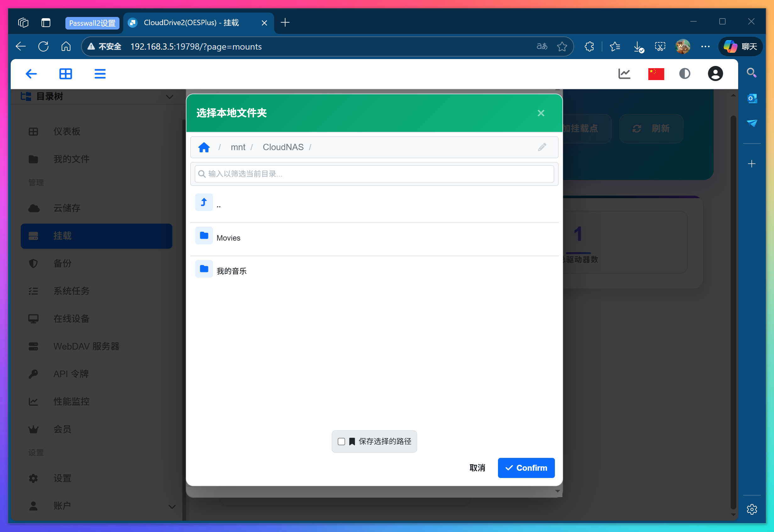Screen dimensions: 774x532
Task: Toggle the hamburger menu icon
Action: [x=100, y=74]
